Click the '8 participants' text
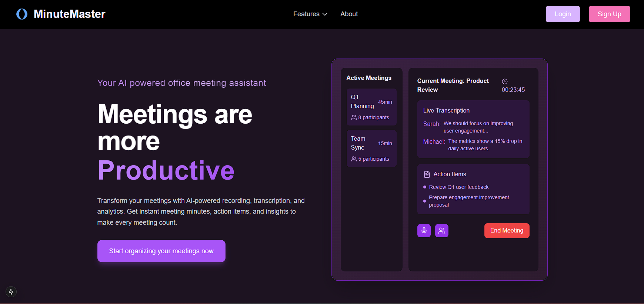644x304 pixels. [x=374, y=117]
